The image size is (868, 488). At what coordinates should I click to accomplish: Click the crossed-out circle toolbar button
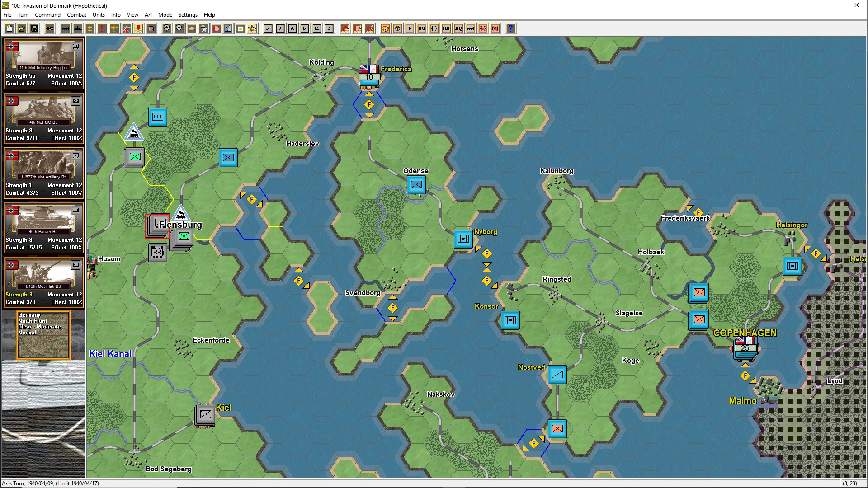[x=483, y=28]
